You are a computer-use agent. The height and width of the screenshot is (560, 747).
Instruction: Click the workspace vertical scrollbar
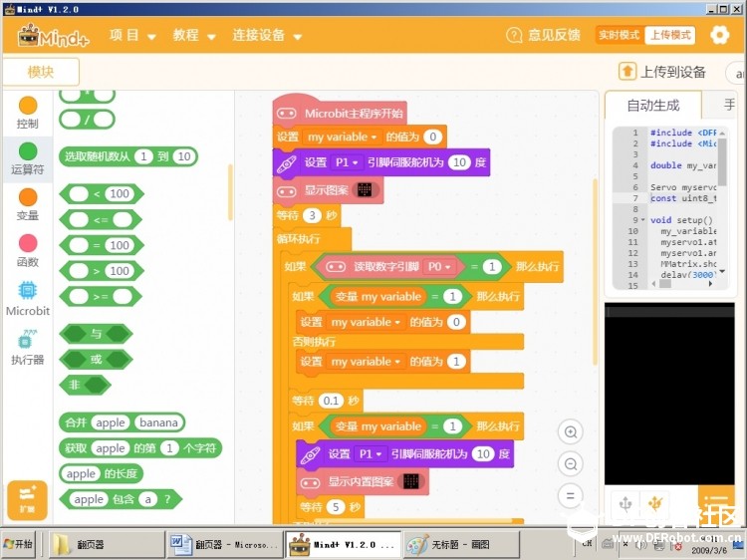(595, 272)
